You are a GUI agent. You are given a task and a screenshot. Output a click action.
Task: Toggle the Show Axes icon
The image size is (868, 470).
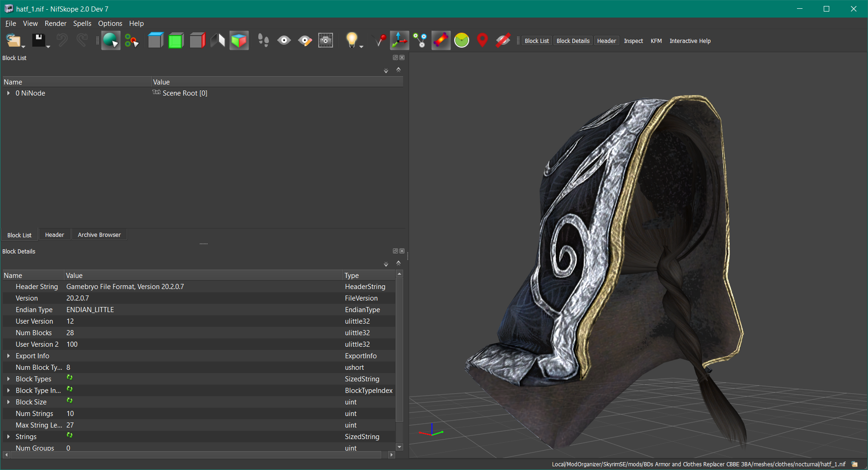tap(399, 41)
